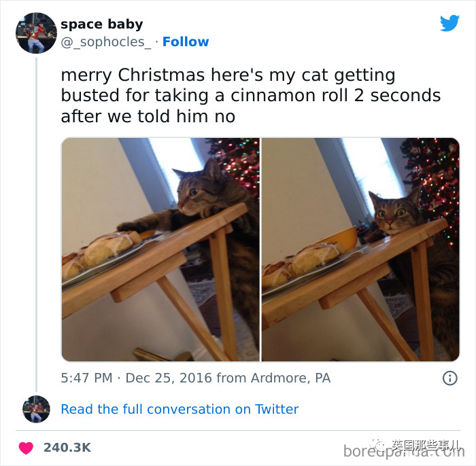Screen dimensions: 476x466
Task: Click the small avatar beside Read conversation
Action: click(36, 409)
